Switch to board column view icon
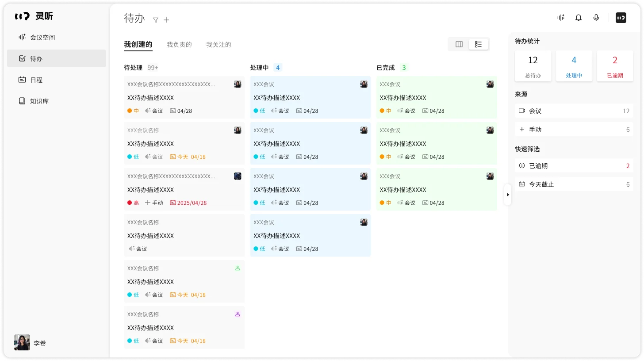Image resolution: width=644 pixels, height=361 pixels. (459, 44)
